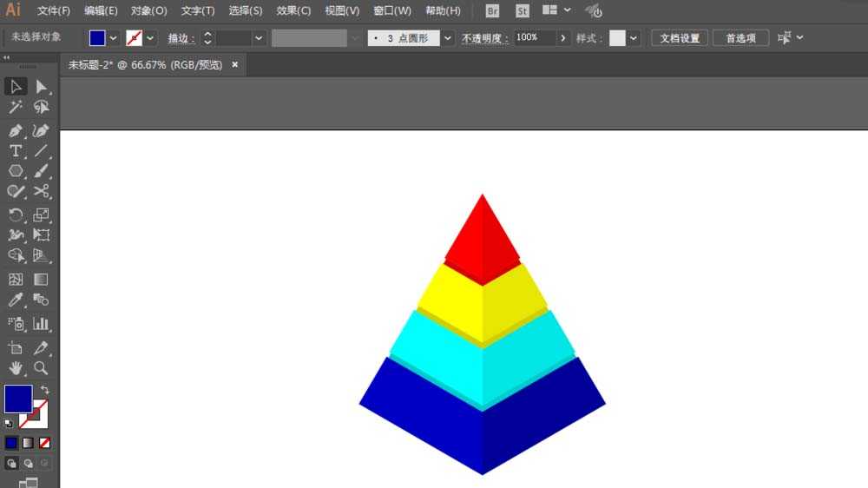Image resolution: width=868 pixels, height=488 pixels.
Task: Select the Pen tool
Action: click(16, 131)
